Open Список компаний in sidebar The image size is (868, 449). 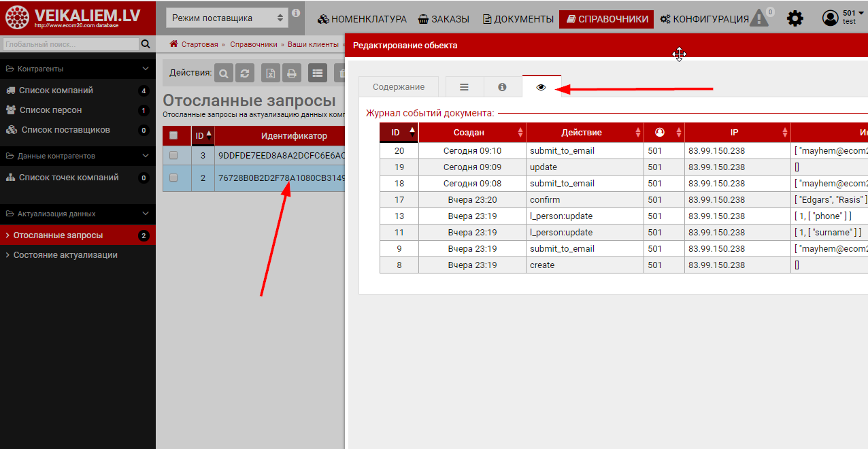pos(56,90)
